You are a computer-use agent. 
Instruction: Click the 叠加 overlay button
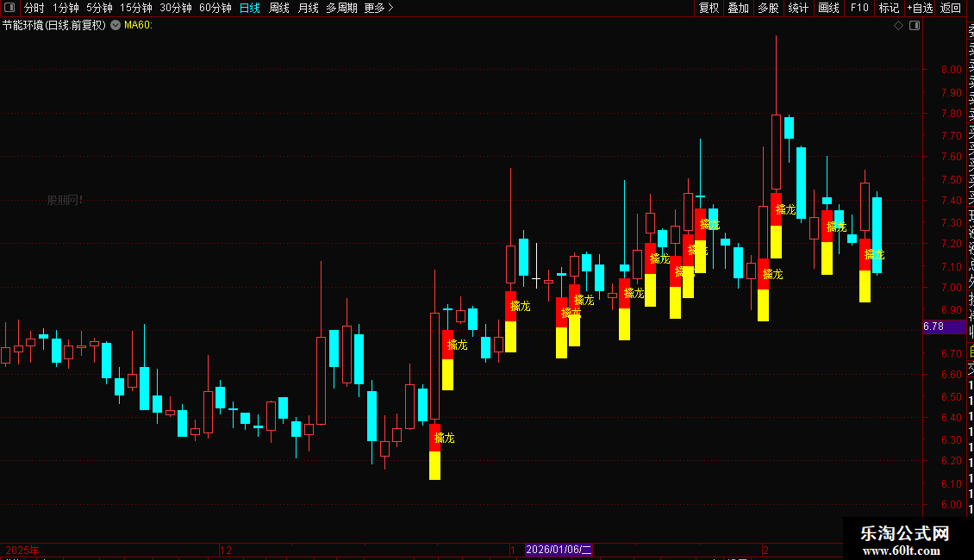(739, 8)
